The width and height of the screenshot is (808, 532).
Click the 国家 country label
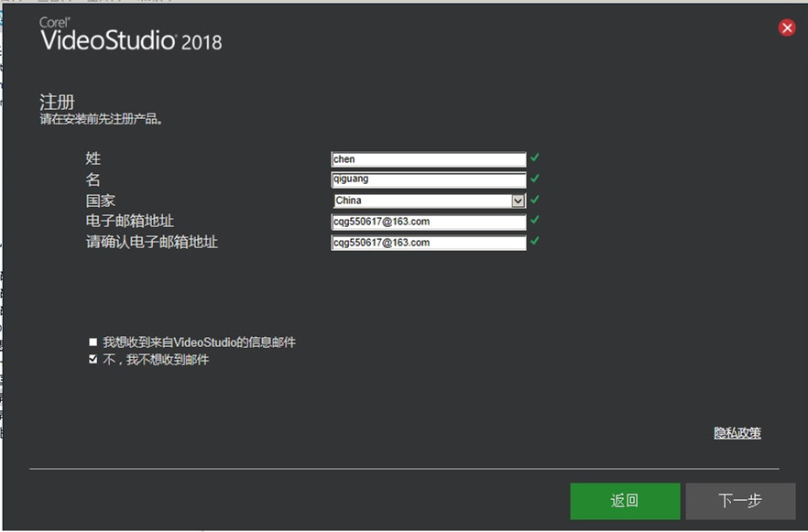101,201
